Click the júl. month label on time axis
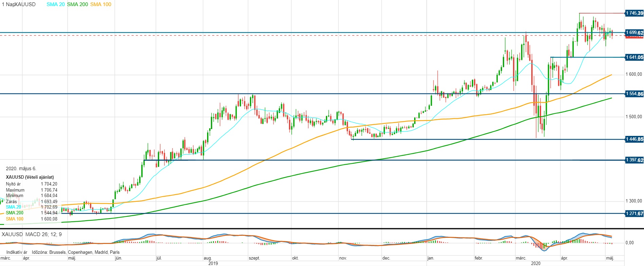This screenshot has width=644, height=266. pos(159,258)
